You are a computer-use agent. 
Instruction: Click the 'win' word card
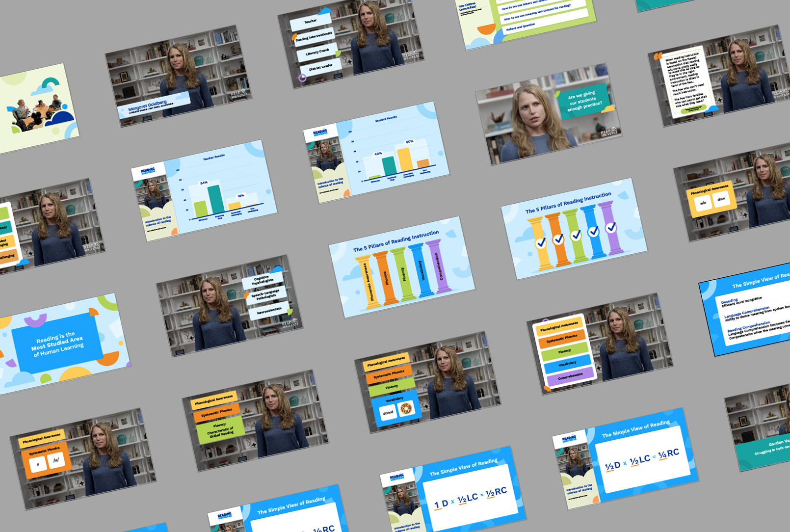coord(703,203)
